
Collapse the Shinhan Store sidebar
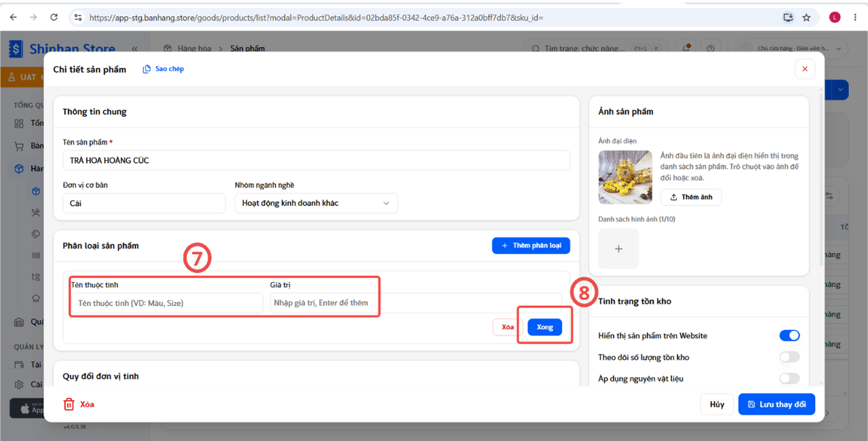pyautogui.click(x=134, y=49)
